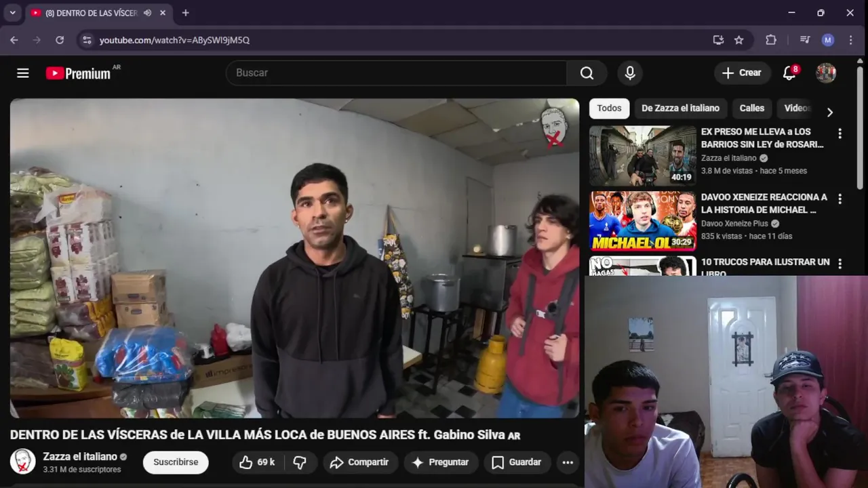Open options for 10 TRUCOS PARA ILUSTRAR video

pyautogui.click(x=840, y=264)
